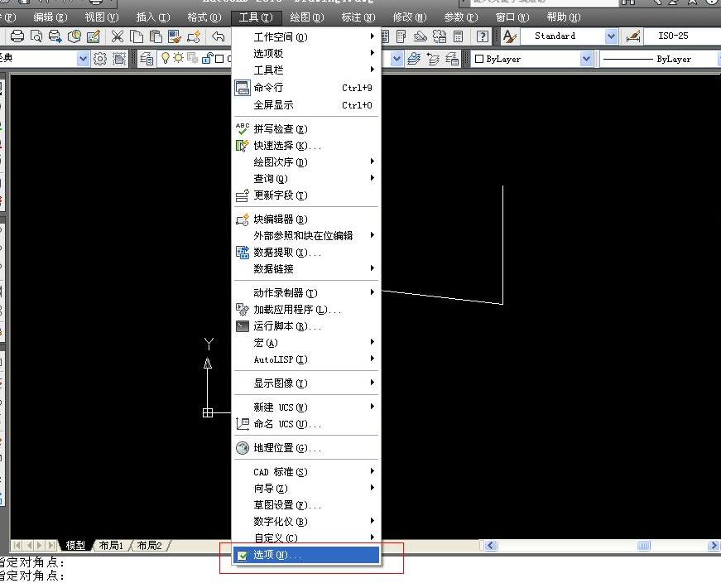The width and height of the screenshot is (721, 588).
Task: Click the Layer Previous icon
Action: pos(433,59)
